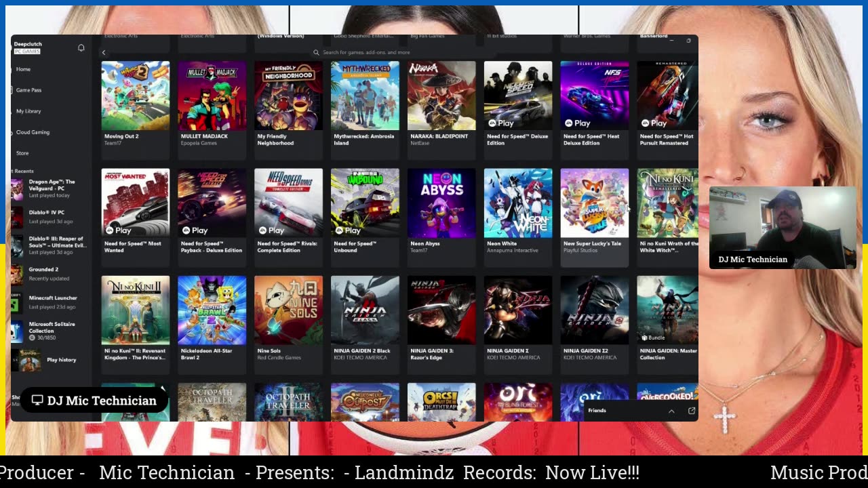Click the Deepclutch profile name
The image size is (868, 488).
click(x=27, y=44)
